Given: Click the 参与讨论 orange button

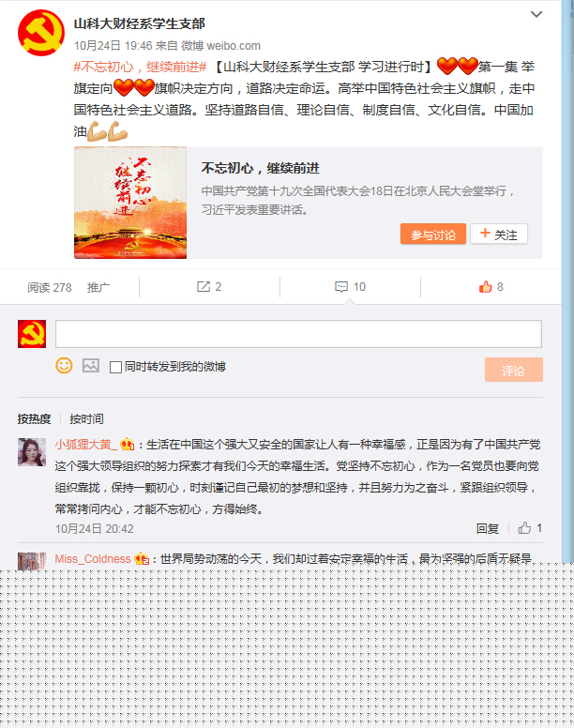Looking at the screenshot, I should point(433,234).
